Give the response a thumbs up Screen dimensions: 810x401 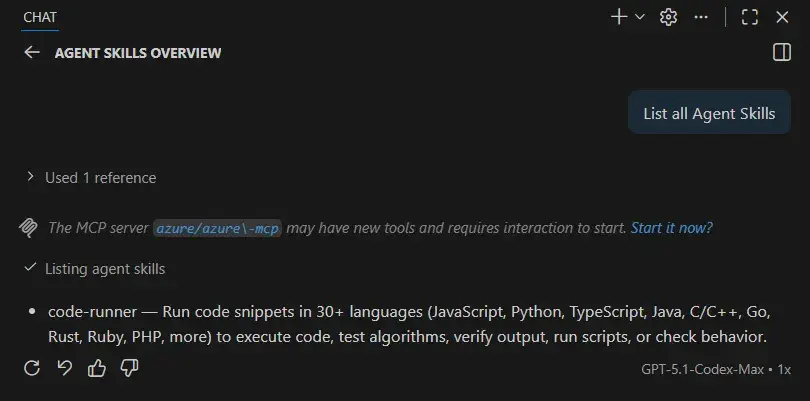[97, 368]
